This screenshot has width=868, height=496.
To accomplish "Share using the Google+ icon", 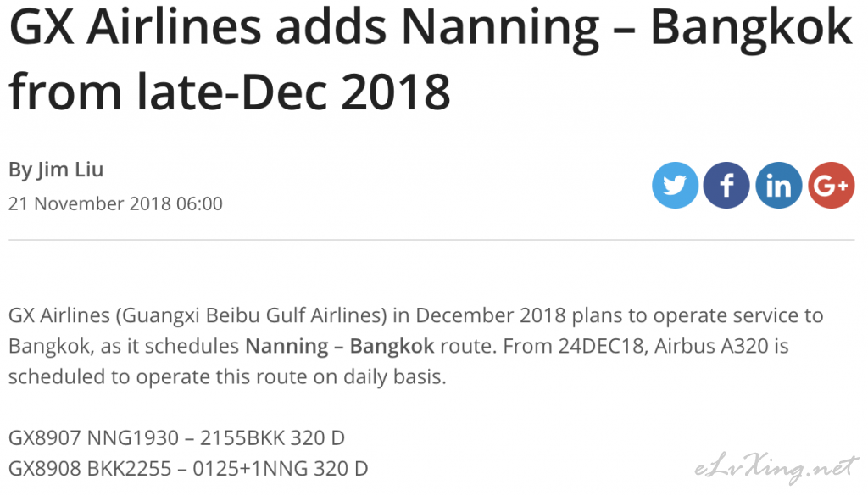I will tap(832, 186).
